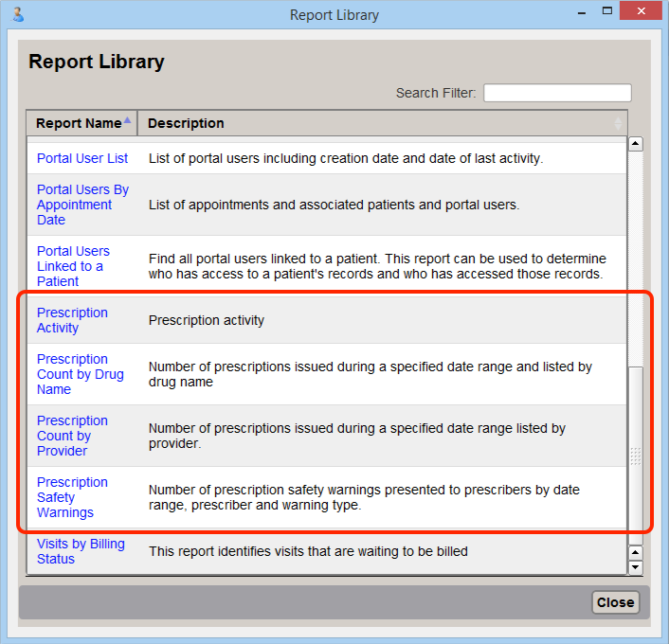Minimize the Report Library window

click(x=581, y=13)
